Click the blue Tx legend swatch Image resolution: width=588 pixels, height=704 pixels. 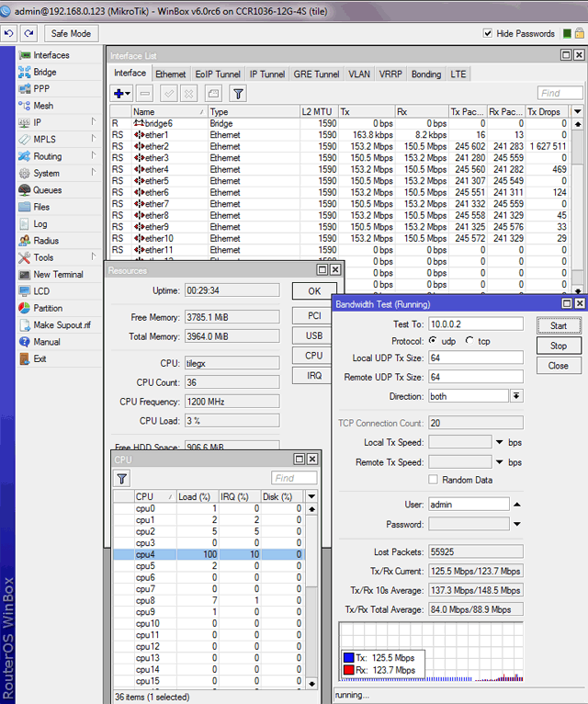coord(348,658)
